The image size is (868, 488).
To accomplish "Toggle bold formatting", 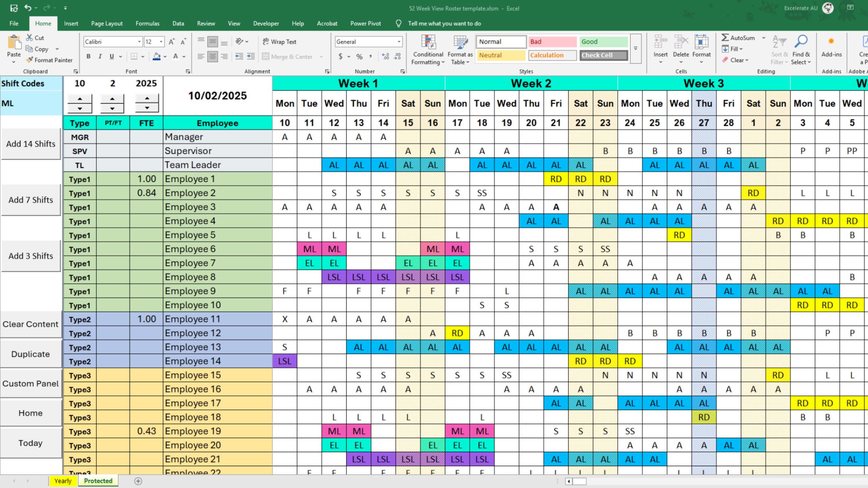I will [x=88, y=56].
